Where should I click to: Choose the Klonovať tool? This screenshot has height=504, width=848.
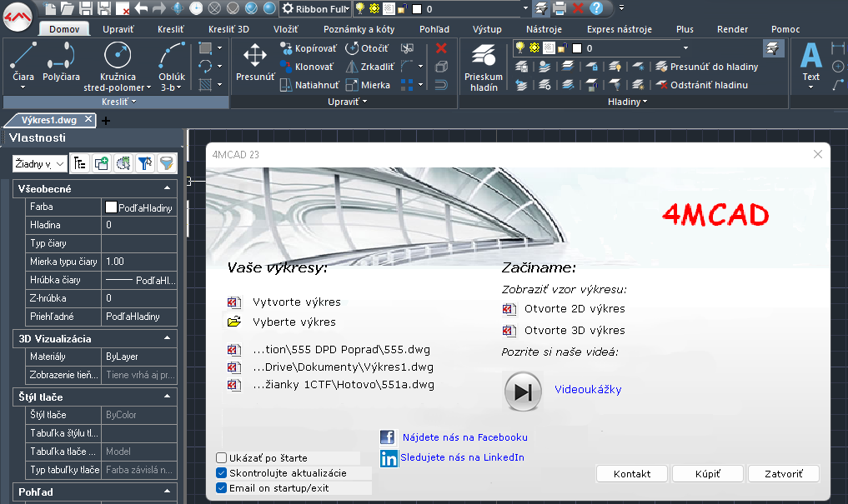tap(307, 67)
